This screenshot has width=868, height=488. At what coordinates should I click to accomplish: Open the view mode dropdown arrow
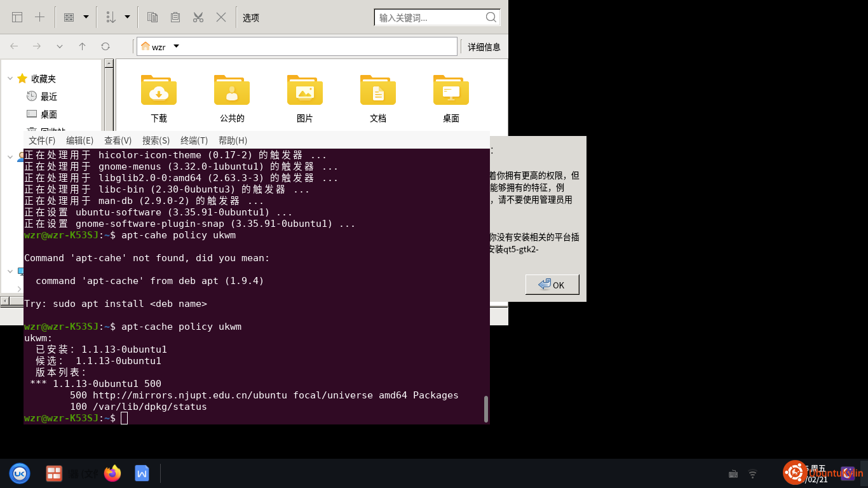86,17
